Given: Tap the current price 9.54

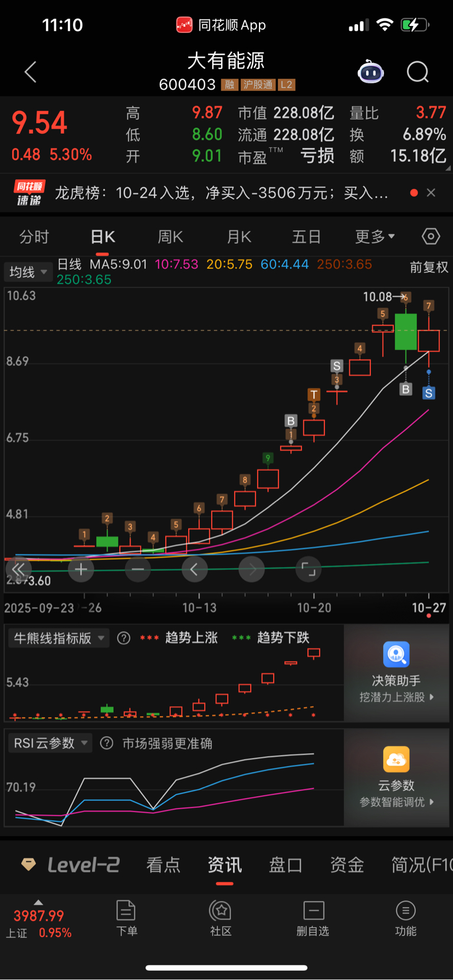Looking at the screenshot, I should pyautogui.click(x=40, y=123).
